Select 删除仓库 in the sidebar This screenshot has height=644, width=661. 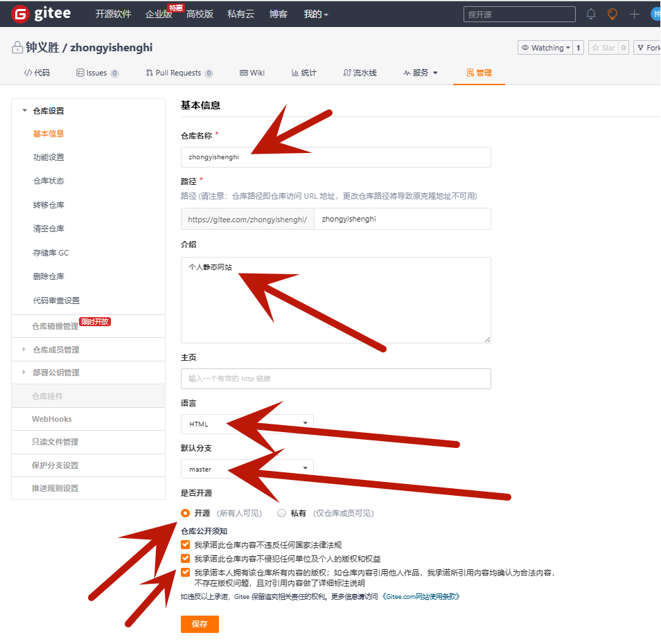click(x=49, y=276)
